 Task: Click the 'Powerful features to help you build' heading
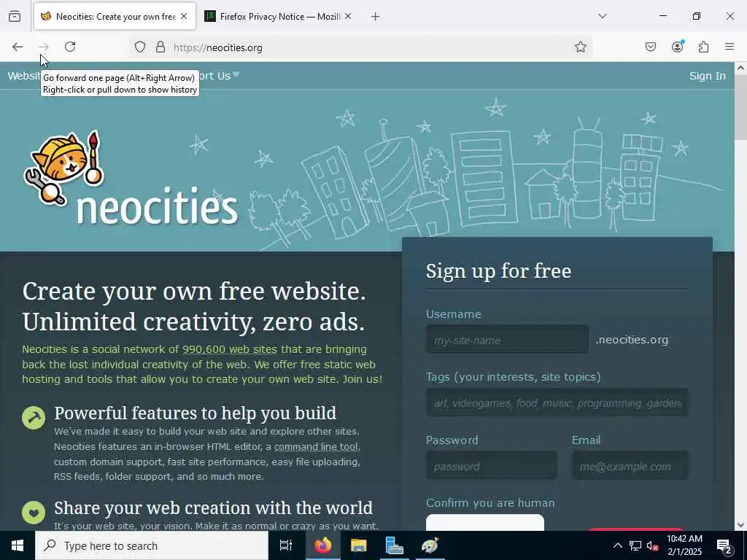196,413
